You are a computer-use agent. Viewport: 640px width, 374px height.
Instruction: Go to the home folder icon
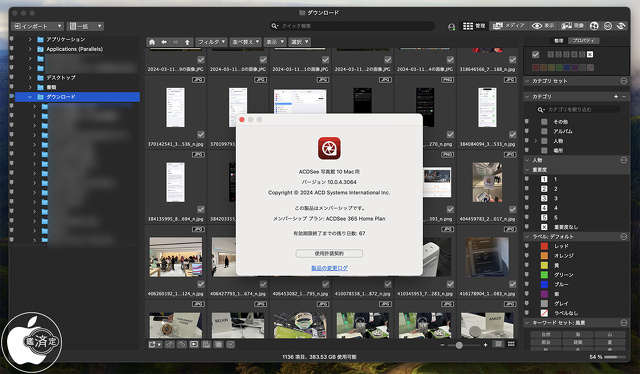coord(152,42)
